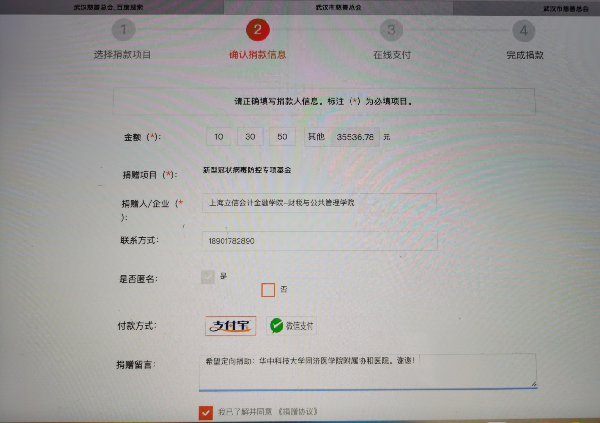Click the red step 2 circle icon
Image resolution: width=600 pixels, height=423 pixels.
coord(258,32)
